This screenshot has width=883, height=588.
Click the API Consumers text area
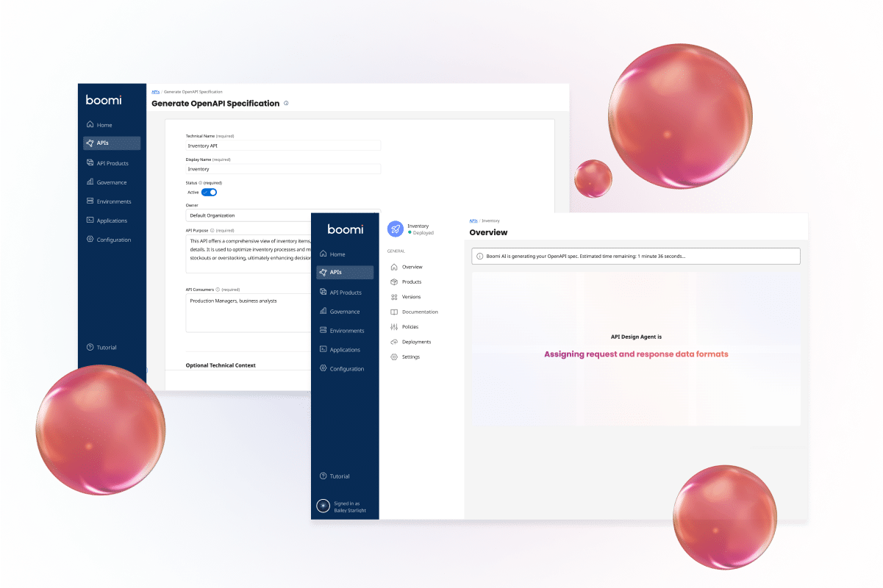pos(250,312)
